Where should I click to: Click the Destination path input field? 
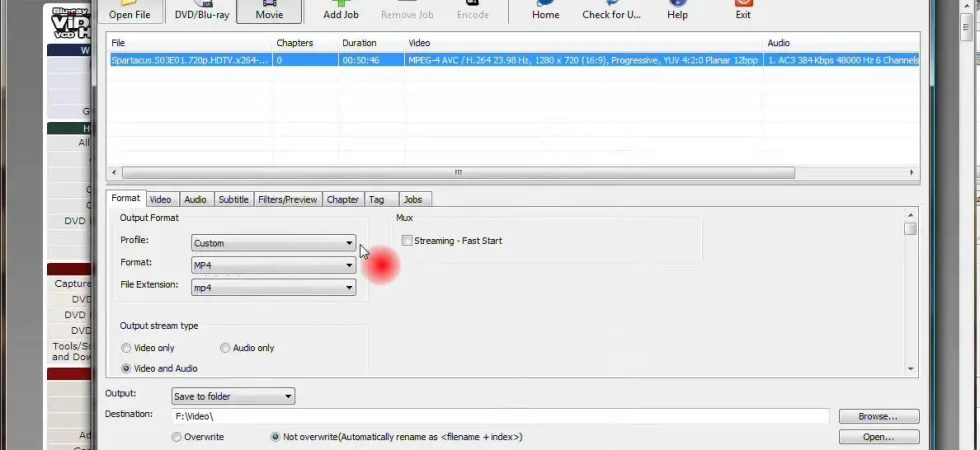pos(500,416)
